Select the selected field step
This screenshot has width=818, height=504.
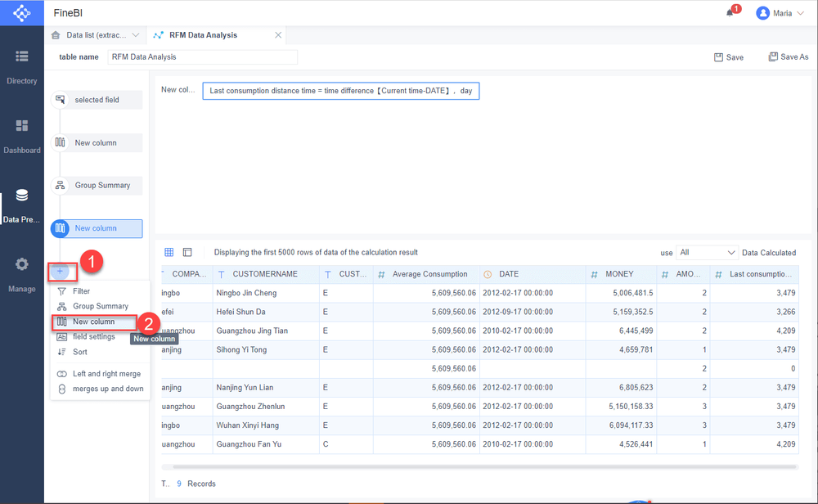coord(97,100)
